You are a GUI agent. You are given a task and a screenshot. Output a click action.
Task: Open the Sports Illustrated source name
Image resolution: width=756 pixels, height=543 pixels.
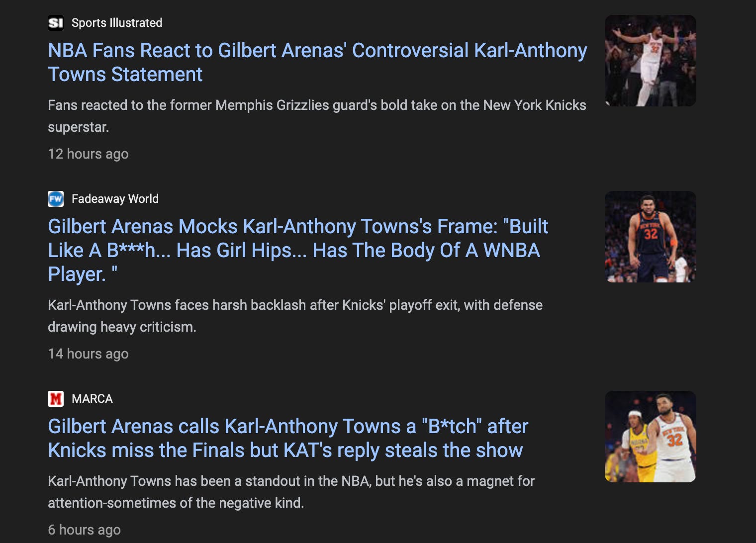pos(117,23)
